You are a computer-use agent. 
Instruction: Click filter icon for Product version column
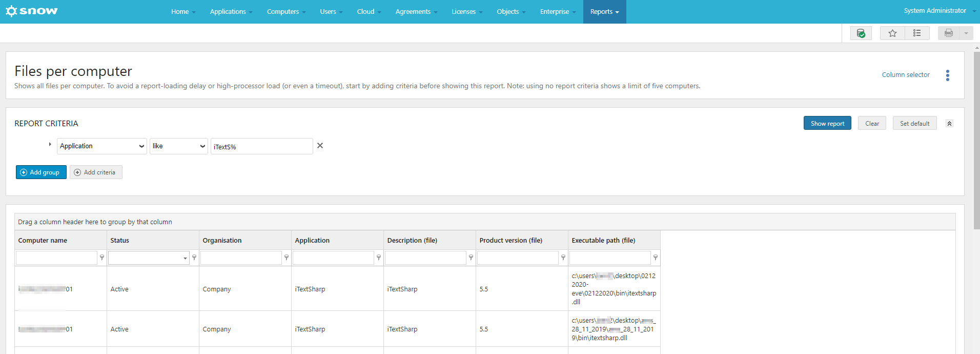tap(563, 258)
